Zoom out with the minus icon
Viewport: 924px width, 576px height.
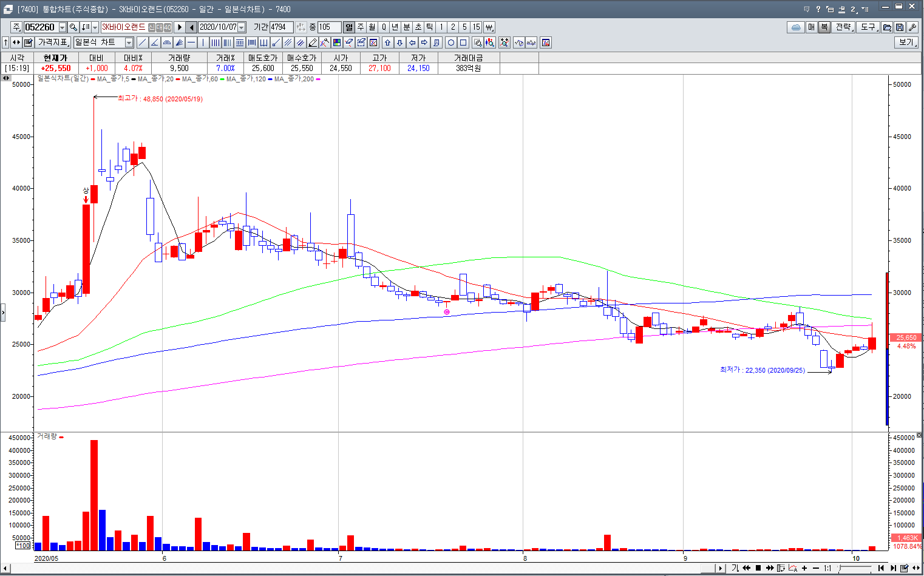(x=816, y=568)
